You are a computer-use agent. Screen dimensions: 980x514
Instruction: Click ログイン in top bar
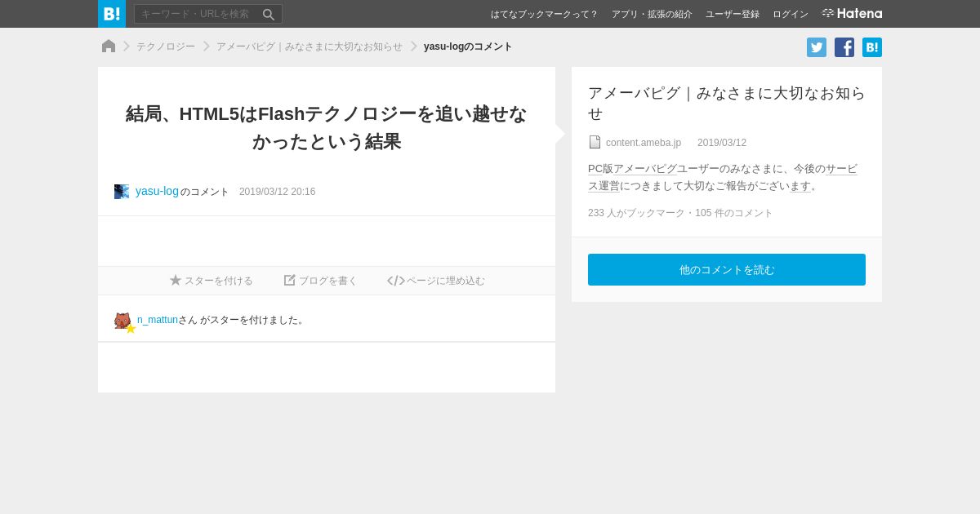[791, 14]
